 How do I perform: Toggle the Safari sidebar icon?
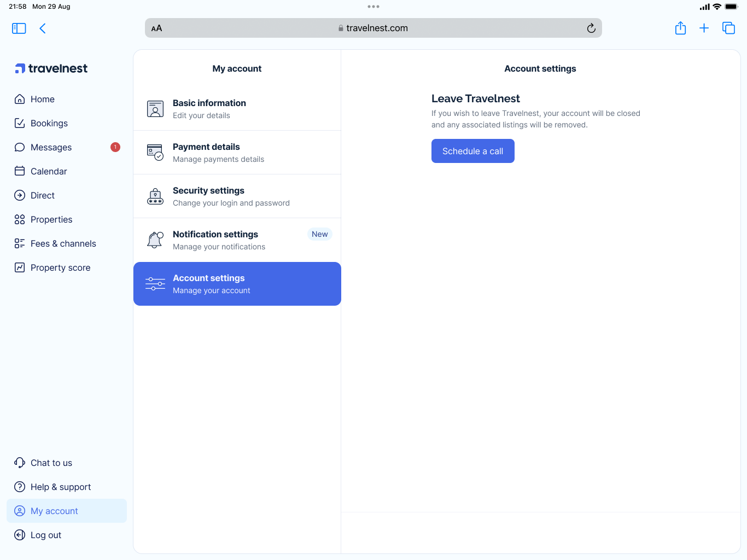19,28
